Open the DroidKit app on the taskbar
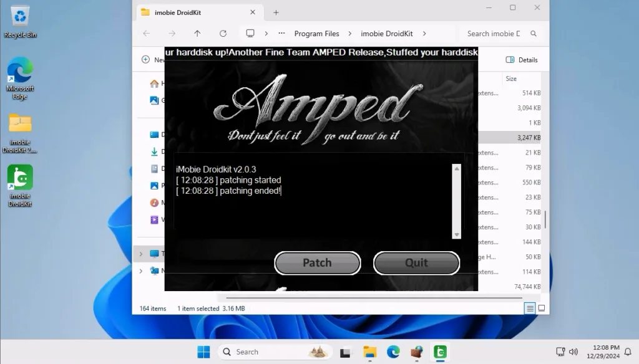 coord(440,352)
